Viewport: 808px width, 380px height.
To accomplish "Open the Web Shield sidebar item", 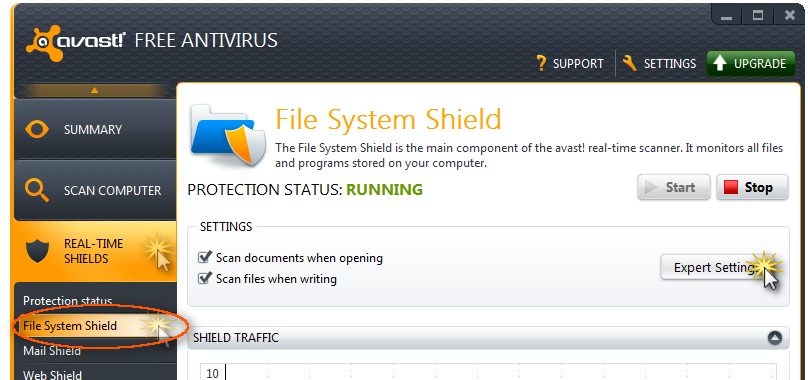I will click(x=53, y=375).
